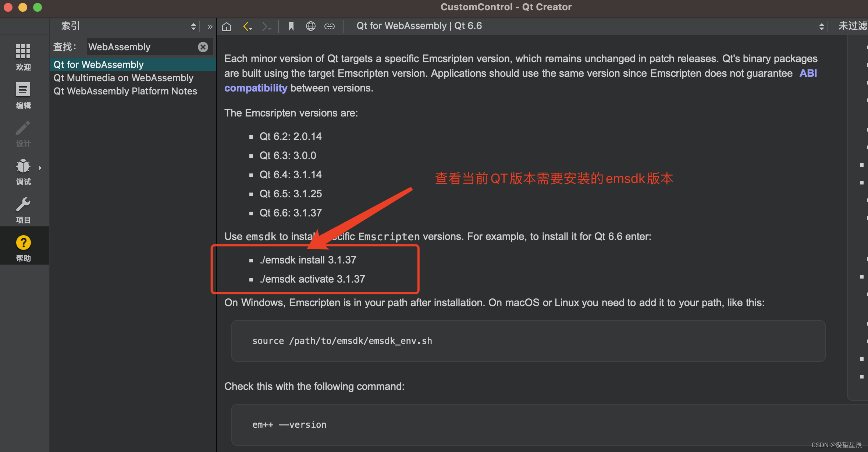Open the 未过滤 filter dropdown

pos(852,26)
